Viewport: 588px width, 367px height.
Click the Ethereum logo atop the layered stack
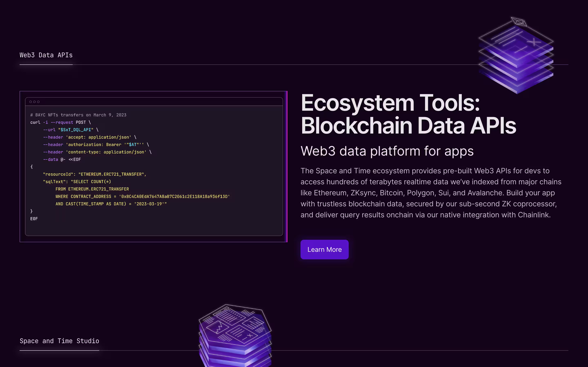coord(519,22)
